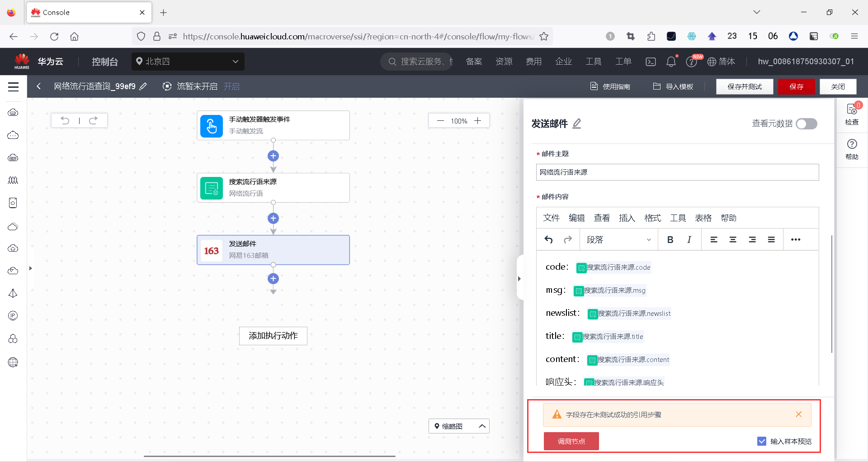The image size is (868, 462).
Task: Add a step after the manual trigger node
Action: click(x=273, y=156)
